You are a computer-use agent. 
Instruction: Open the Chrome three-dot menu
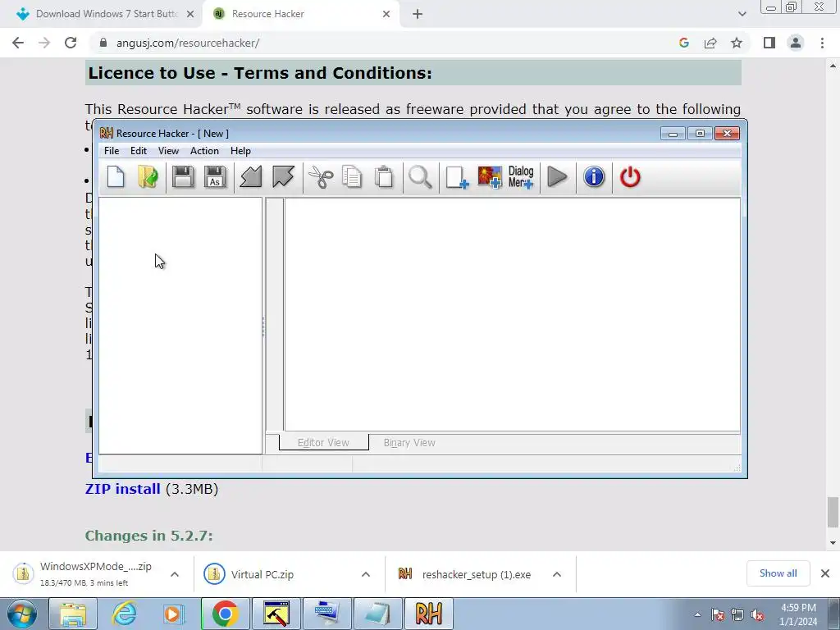(x=822, y=43)
